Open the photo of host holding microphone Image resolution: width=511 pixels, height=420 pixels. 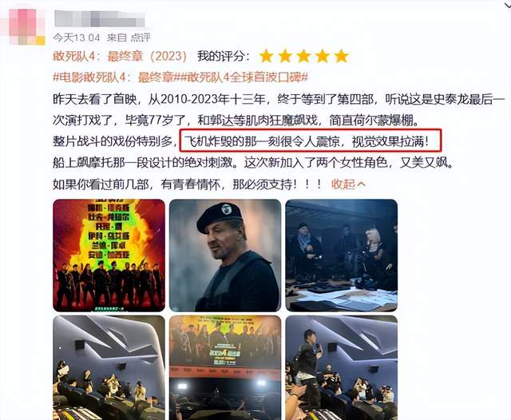pyautogui.click(x=342, y=367)
